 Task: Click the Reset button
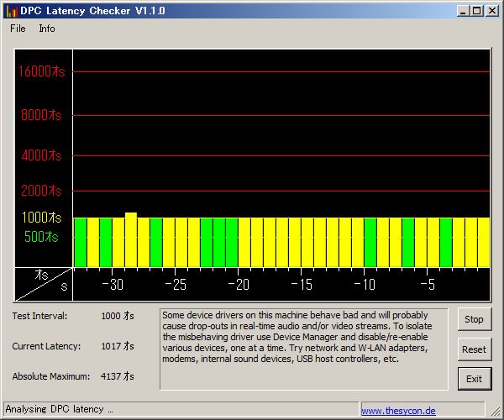pos(475,349)
